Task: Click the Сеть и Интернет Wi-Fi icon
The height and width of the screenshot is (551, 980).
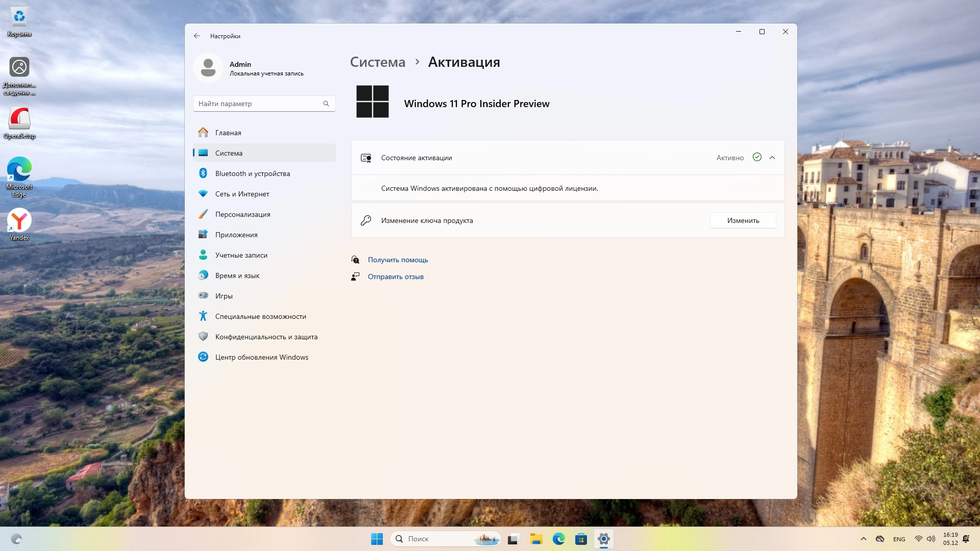Action: [x=203, y=194]
